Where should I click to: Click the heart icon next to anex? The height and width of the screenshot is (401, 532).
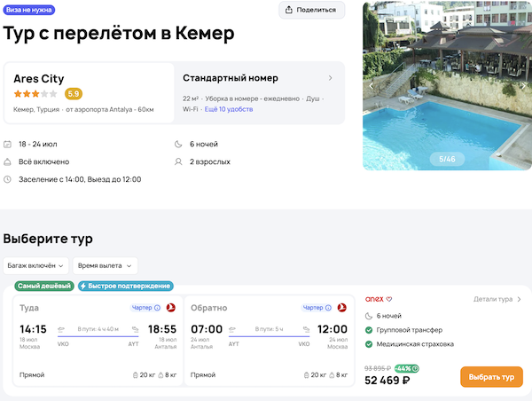tap(388, 299)
